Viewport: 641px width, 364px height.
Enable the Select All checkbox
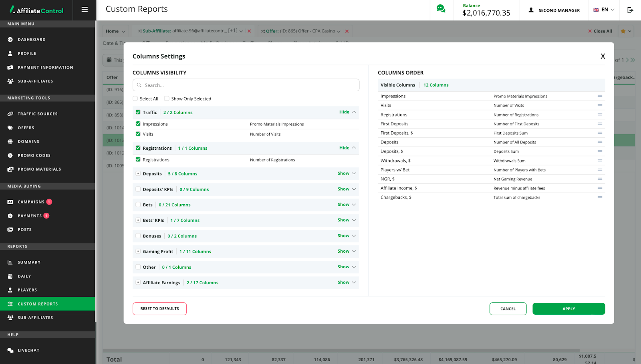coord(135,99)
